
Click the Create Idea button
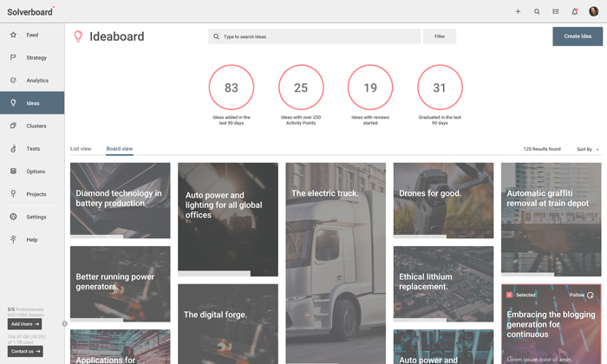(578, 36)
